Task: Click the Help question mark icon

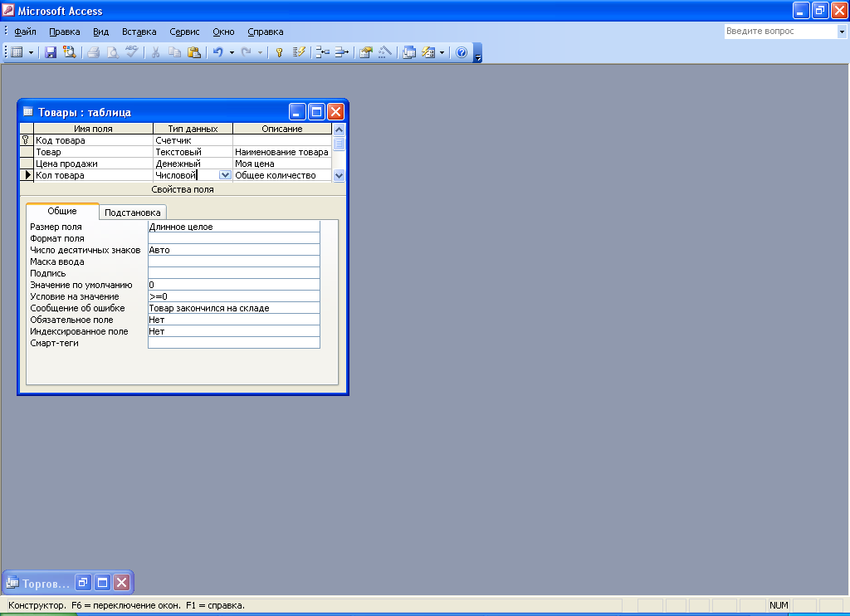Action: coord(462,52)
